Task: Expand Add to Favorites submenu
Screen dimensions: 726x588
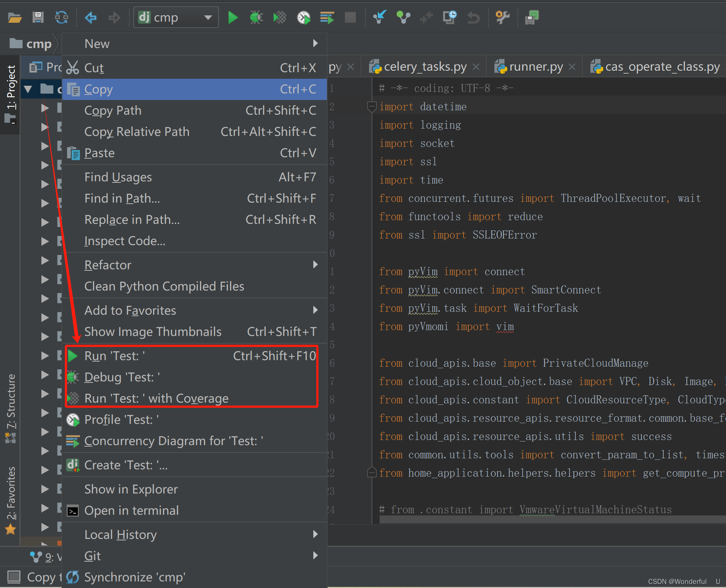Action: tap(195, 311)
